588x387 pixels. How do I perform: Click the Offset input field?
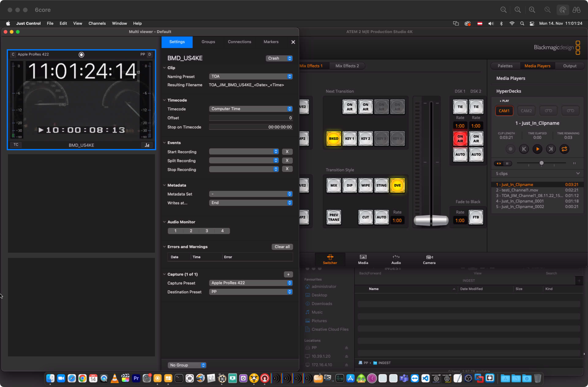[251, 118]
